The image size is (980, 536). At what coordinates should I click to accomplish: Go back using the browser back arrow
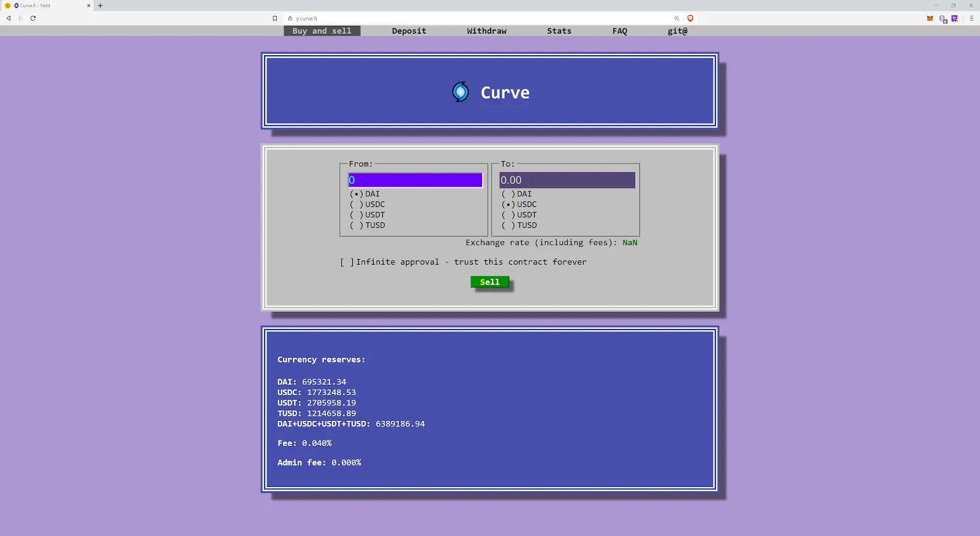[x=9, y=18]
